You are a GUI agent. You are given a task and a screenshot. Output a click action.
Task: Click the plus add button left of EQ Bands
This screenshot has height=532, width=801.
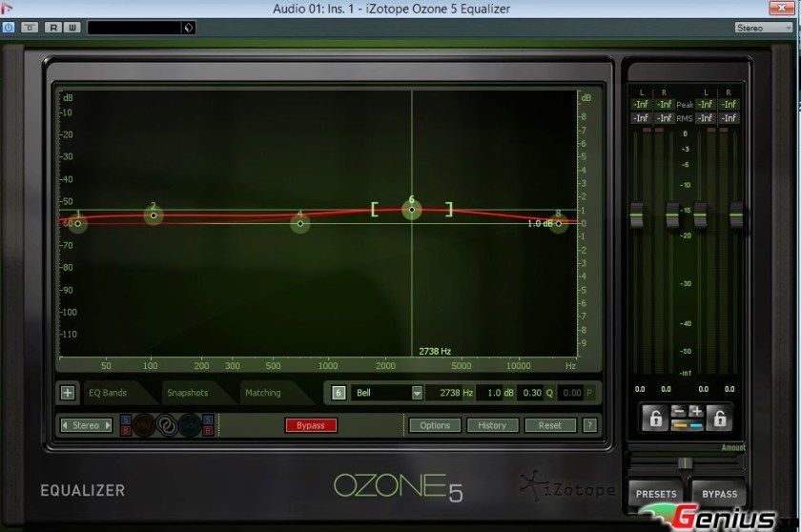[x=68, y=392]
